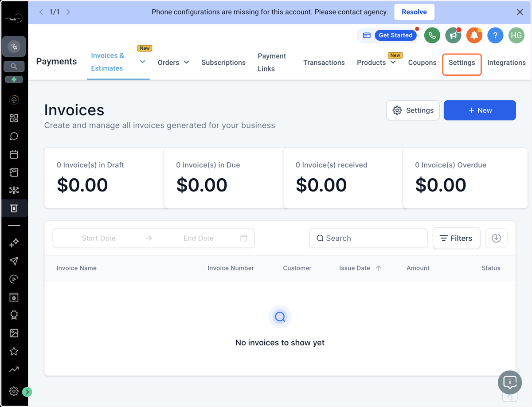Viewport: 532px width, 407px height.
Task: Click the Invoice Number column header
Action: [x=231, y=268]
